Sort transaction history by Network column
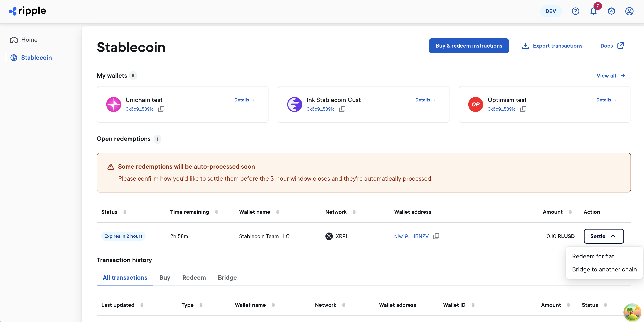This screenshot has width=644, height=322. [344, 305]
